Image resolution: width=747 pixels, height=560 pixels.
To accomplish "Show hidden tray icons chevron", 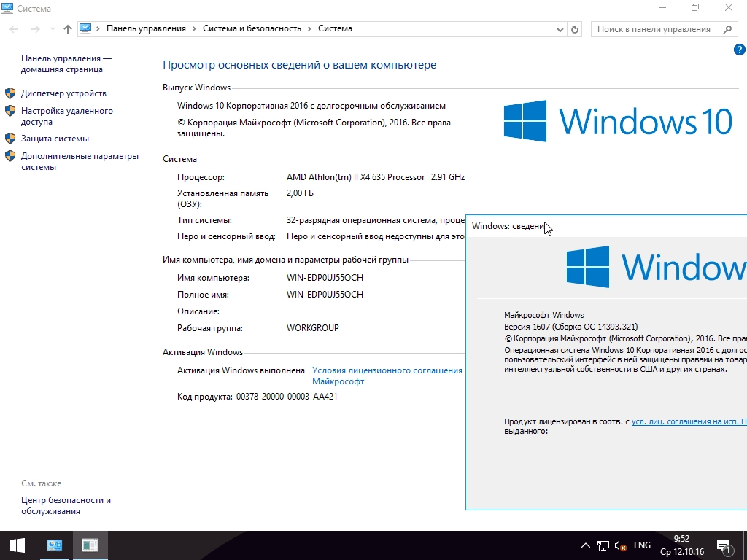I will (x=586, y=545).
